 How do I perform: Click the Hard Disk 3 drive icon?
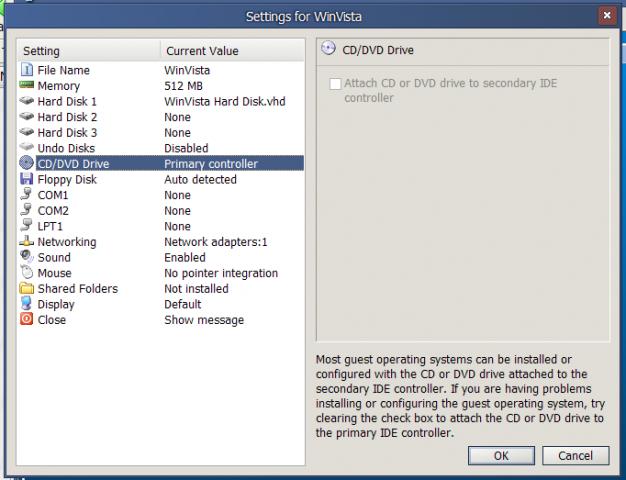click(x=27, y=131)
